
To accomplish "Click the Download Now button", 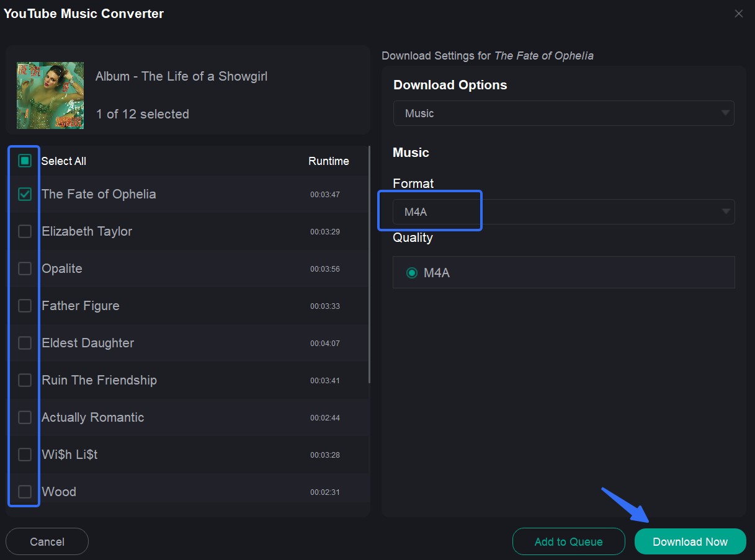I will click(690, 541).
